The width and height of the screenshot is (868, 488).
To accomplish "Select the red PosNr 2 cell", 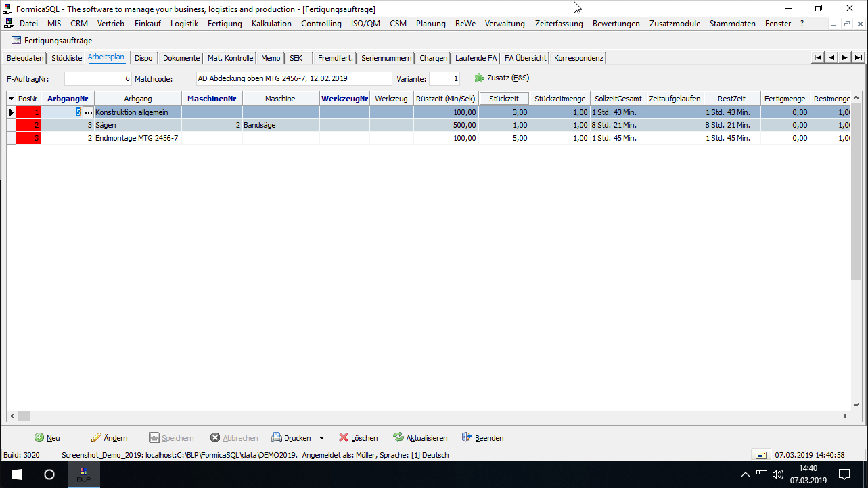I will pos(28,125).
